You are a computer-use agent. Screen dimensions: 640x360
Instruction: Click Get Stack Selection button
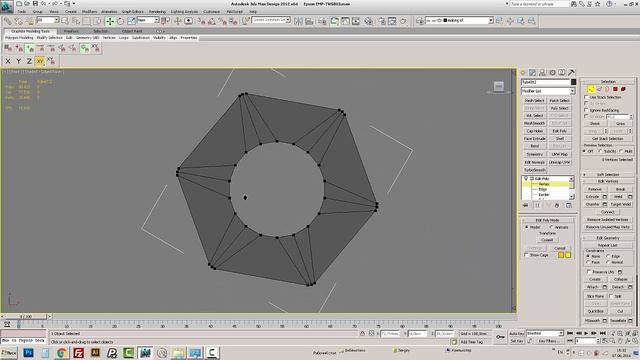tap(607, 139)
